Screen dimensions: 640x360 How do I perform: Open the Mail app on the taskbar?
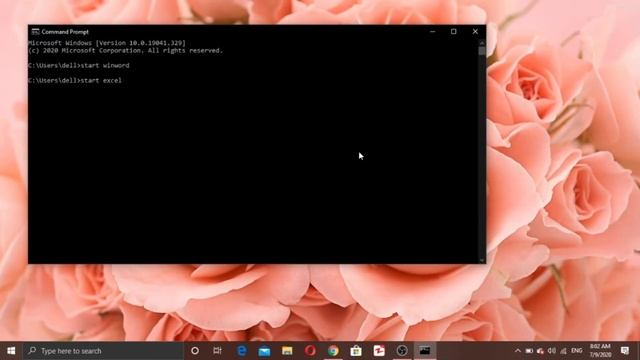(x=264, y=351)
